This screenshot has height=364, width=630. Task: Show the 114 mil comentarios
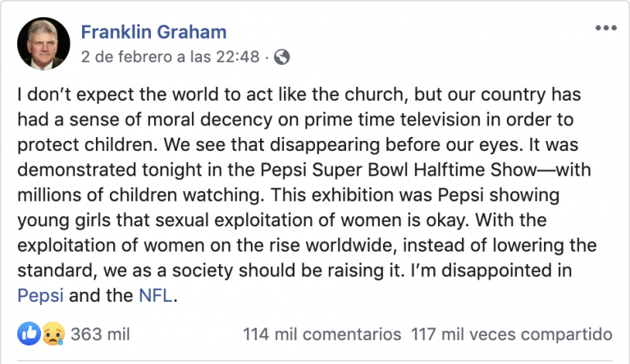point(322,334)
